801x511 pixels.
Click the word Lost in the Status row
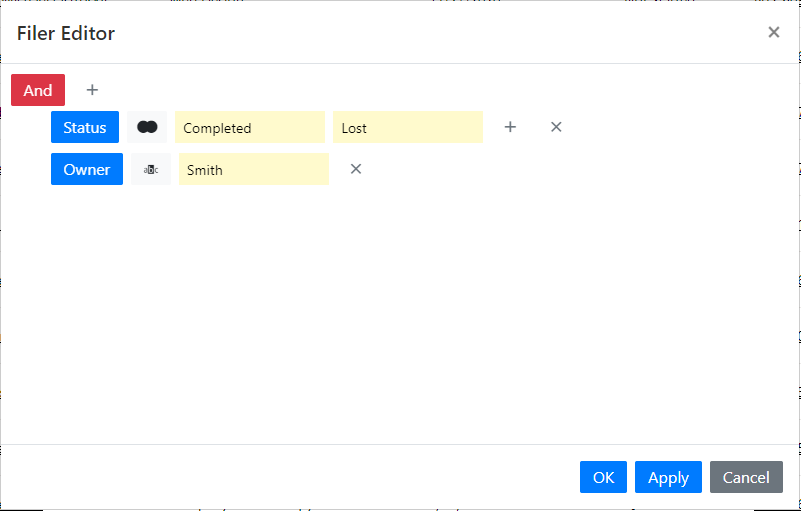pos(354,128)
